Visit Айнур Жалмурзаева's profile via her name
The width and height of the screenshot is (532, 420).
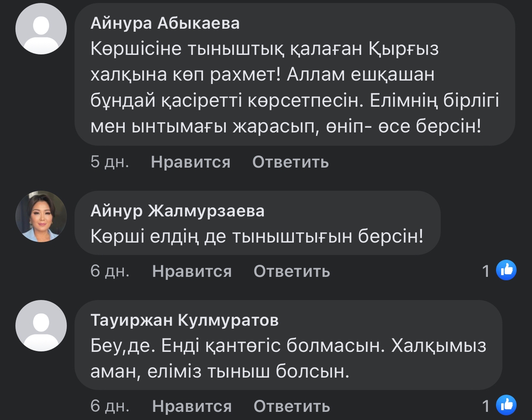pyautogui.click(x=177, y=211)
